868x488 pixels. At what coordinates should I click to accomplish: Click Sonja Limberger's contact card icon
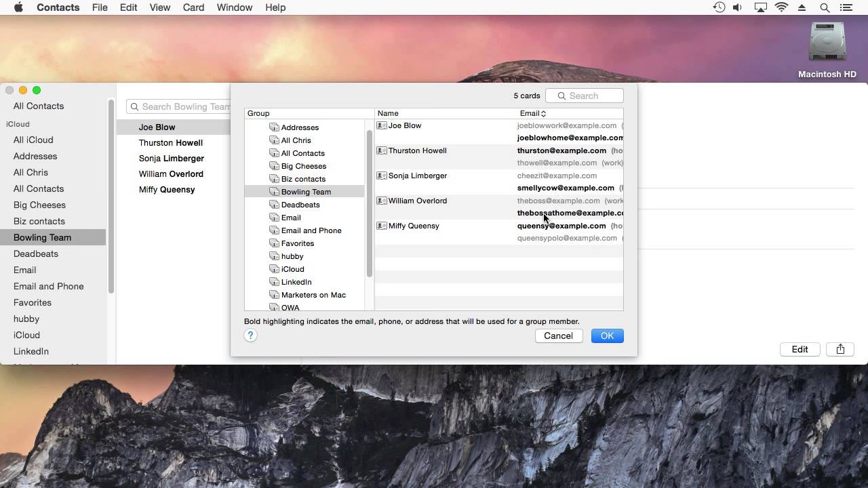click(382, 176)
